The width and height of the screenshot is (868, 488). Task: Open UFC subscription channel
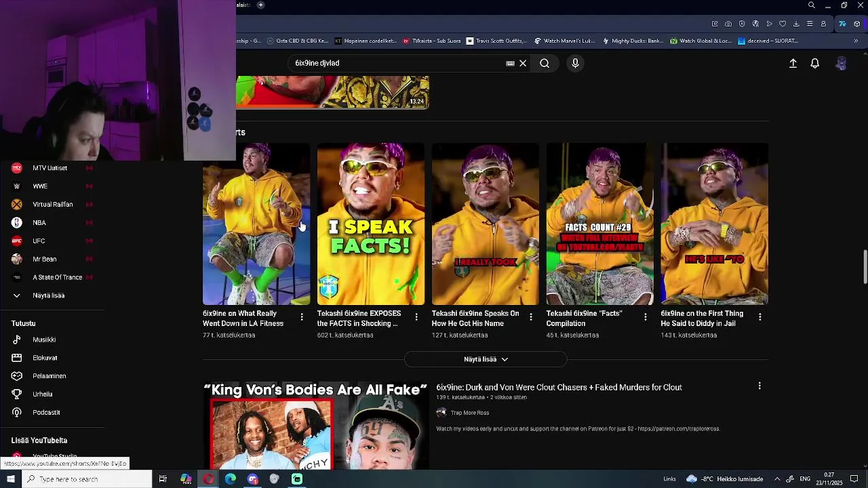pos(52,241)
